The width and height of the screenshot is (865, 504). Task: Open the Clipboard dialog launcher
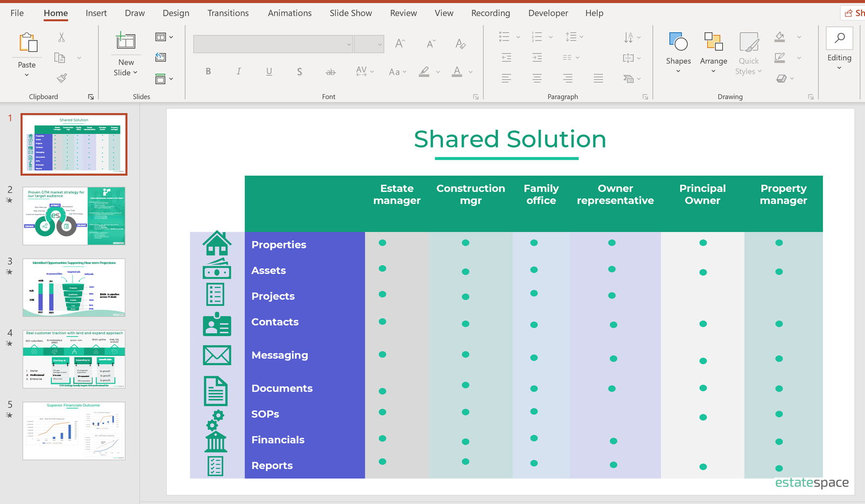(91, 97)
